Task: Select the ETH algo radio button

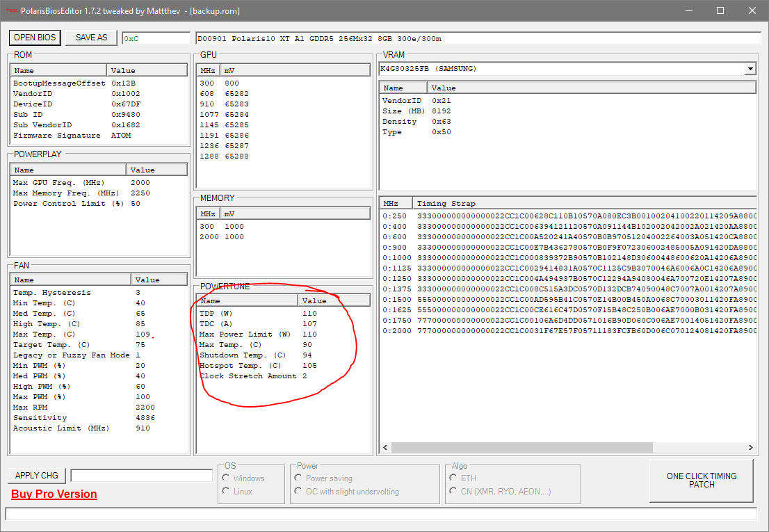Action: 463,478
